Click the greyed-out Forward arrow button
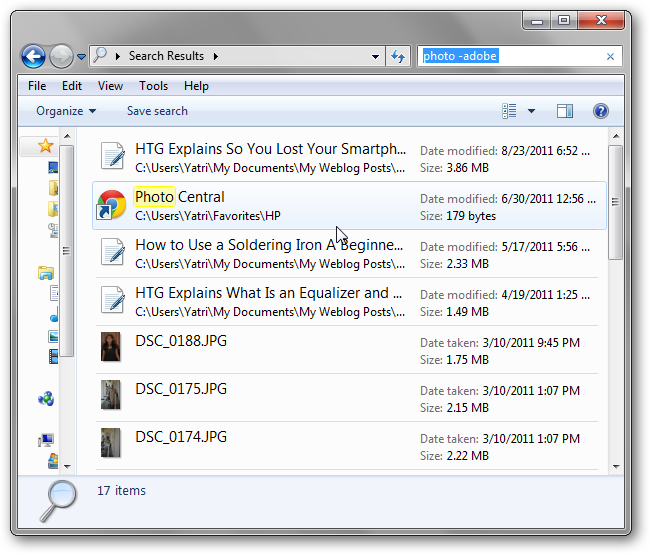This screenshot has height=554, width=650. (x=61, y=56)
